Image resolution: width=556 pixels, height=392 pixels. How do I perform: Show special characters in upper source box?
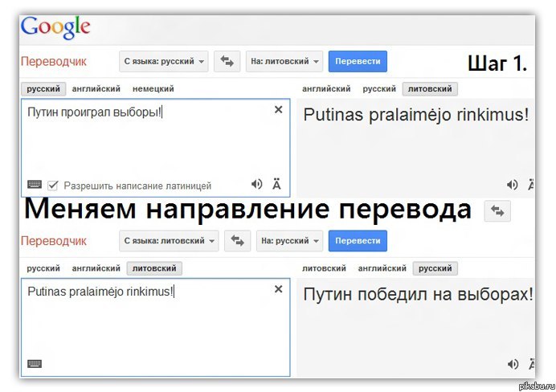[276, 184]
